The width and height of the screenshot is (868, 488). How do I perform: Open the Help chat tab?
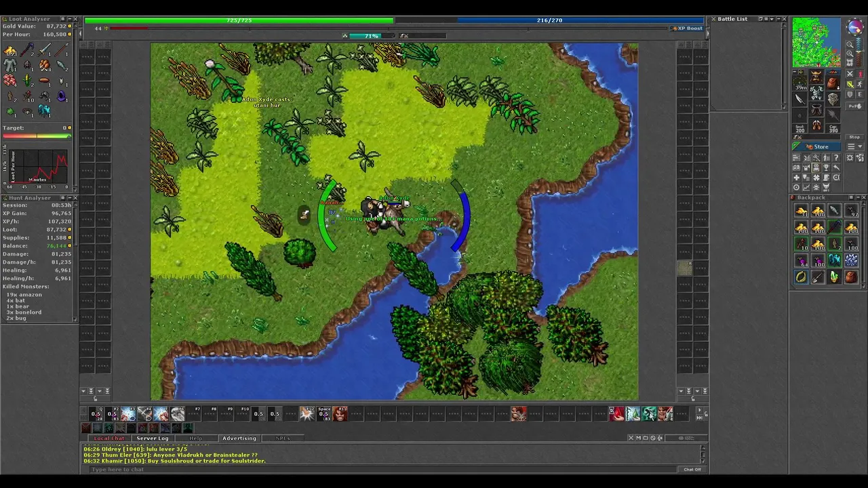pos(196,439)
